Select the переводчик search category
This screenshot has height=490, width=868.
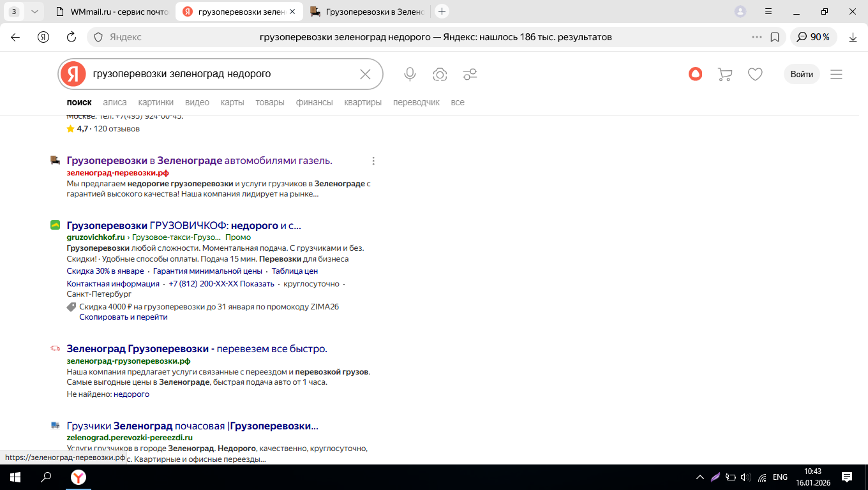(416, 102)
